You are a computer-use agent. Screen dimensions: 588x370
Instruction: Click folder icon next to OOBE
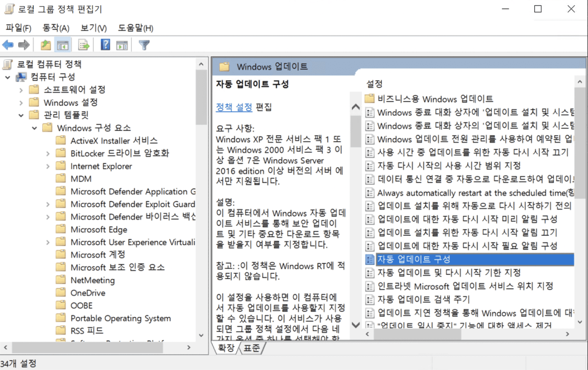[x=61, y=305]
